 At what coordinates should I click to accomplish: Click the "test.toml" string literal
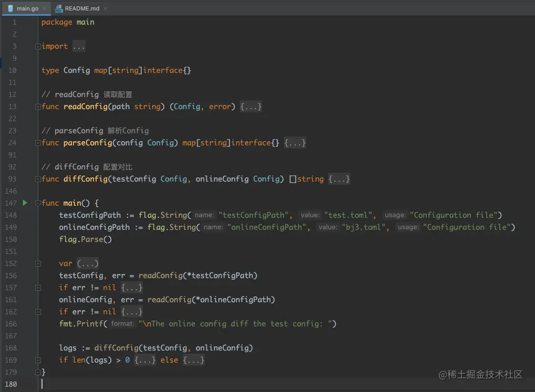coord(348,215)
